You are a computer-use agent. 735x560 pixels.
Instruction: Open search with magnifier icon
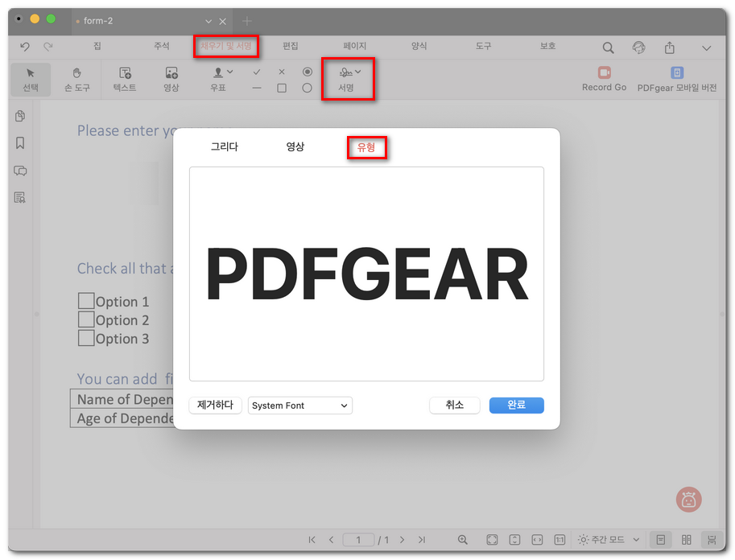click(608, 47)
